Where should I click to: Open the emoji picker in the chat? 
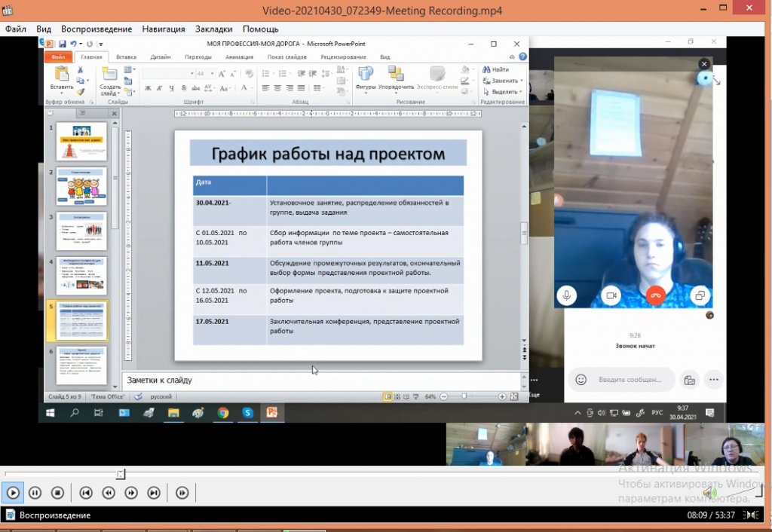pos(581,380)
